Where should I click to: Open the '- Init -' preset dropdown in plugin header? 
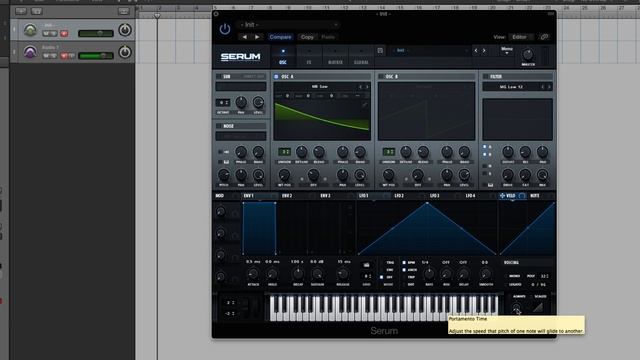289,24
